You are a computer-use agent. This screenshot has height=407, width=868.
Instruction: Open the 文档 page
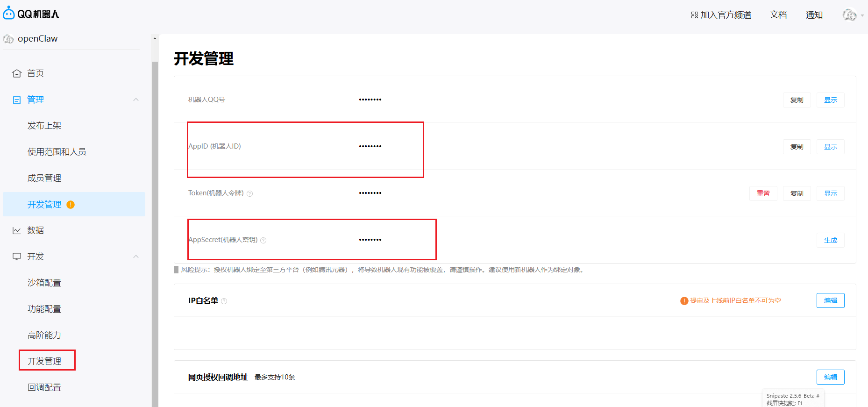[778, 15]
